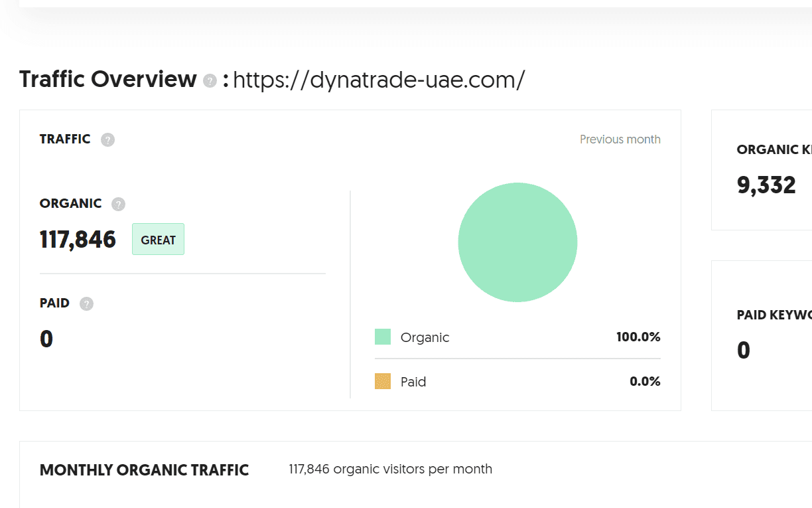Click the organic keywords count 9,332
Viewport: 812px width, 508px height.
(x=766, y=185)
